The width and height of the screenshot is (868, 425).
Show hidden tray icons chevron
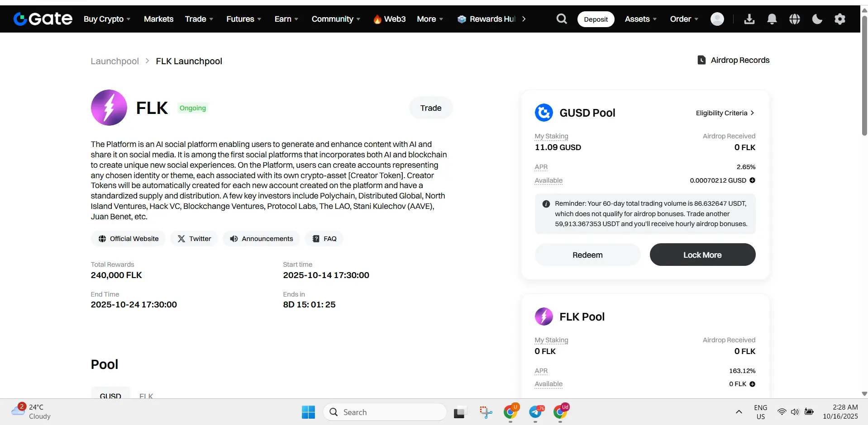click(739, 412)
